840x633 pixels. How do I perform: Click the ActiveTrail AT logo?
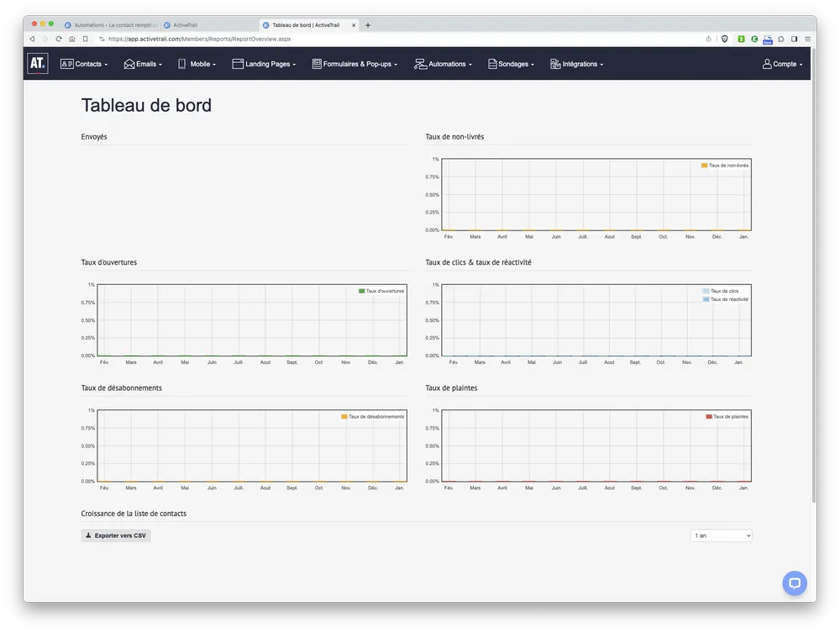point(37,63)
